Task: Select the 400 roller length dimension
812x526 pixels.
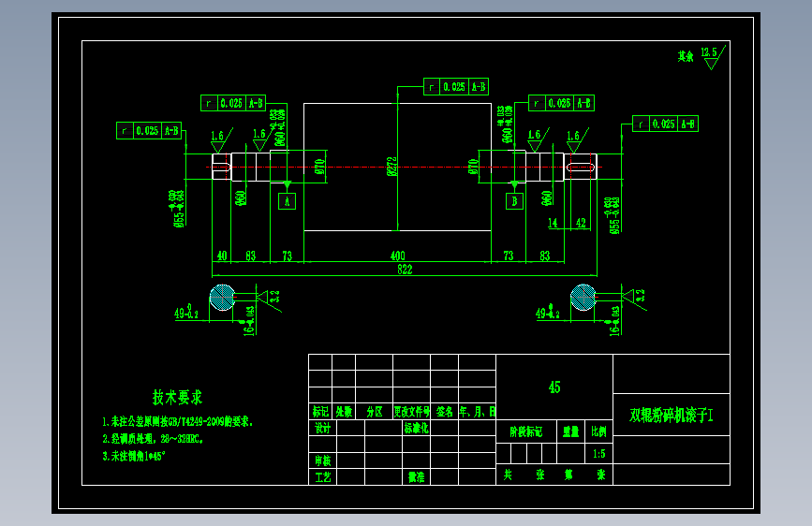Action: pos(397,256)
